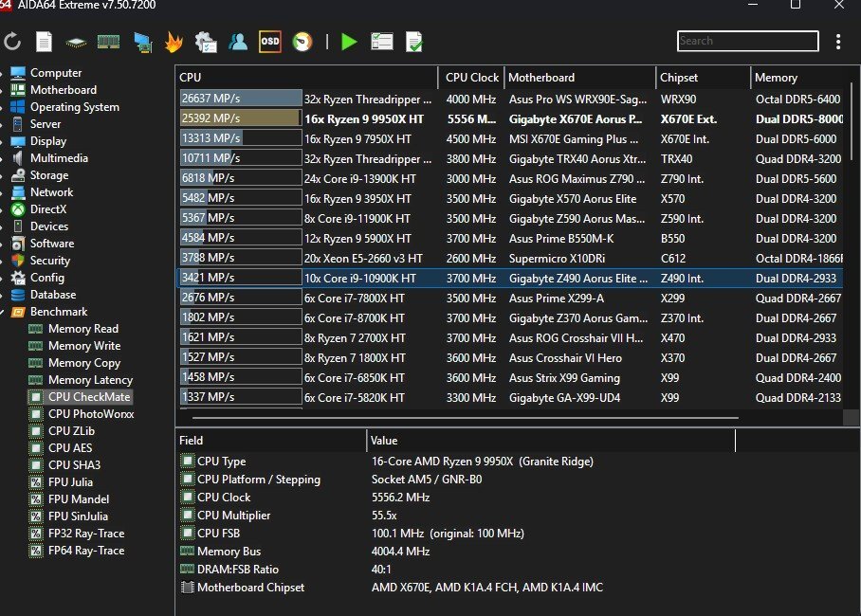Select the 20x Xeon E5-2660 v3 HT row

[x=511, y=259]
